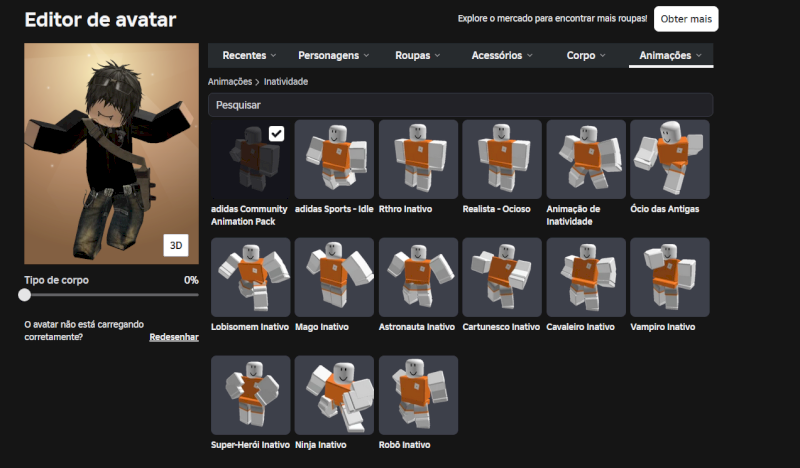Click the Obter mais button

[x=686, y=19]
